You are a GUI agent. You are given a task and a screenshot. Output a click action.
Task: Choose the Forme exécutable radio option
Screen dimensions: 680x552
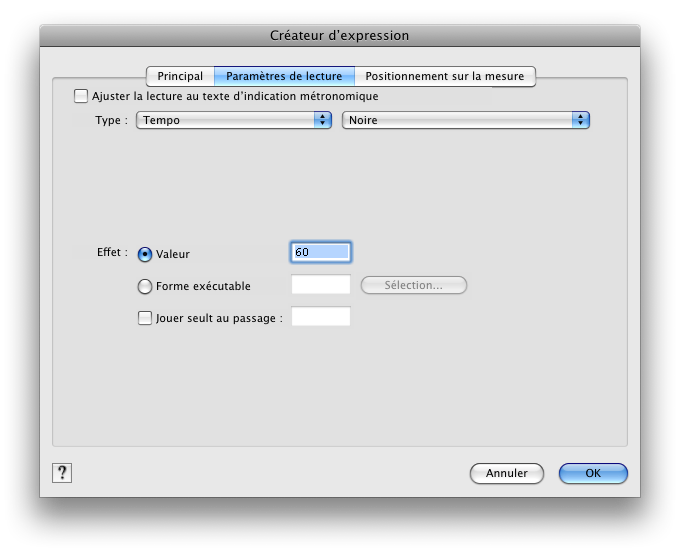[x=145, y=286]
